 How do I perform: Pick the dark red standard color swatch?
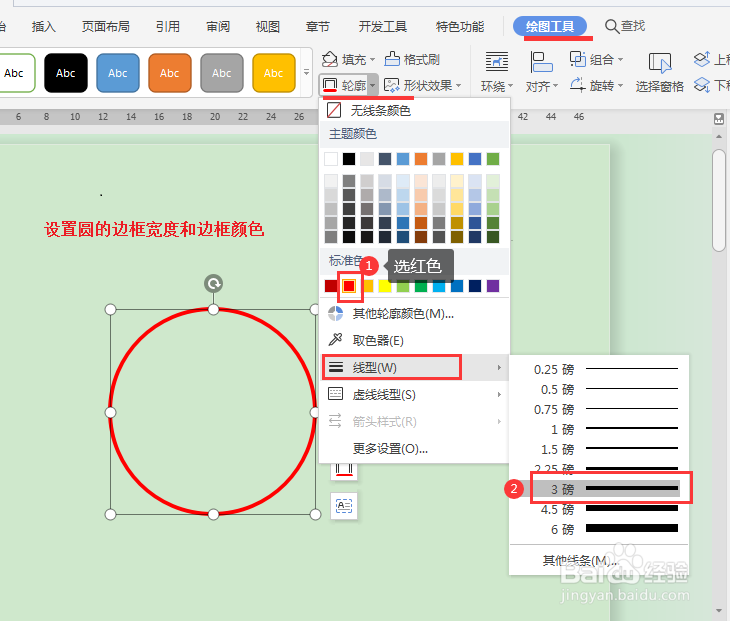[331, 286]
